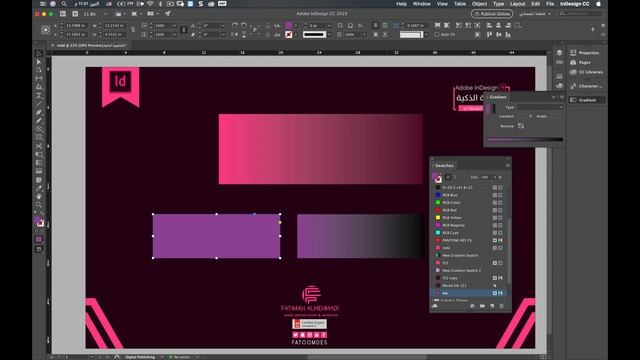Screen dimensions: 640x360
Task: Click Rotate 90° Clockwise in control bar
Action: pyautogui.click(x=235, y=25)
